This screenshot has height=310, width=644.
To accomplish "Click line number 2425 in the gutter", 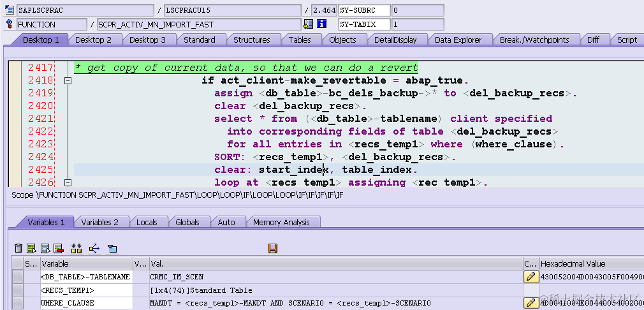I will [41, 170].
